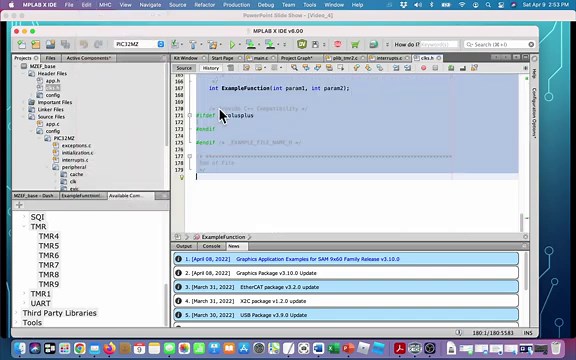Collapse the code fold at line 171

pyautogui.click(x=190, y=115)
